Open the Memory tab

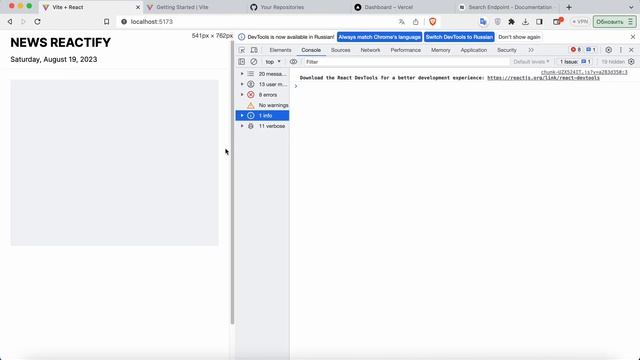coord(440,50)
